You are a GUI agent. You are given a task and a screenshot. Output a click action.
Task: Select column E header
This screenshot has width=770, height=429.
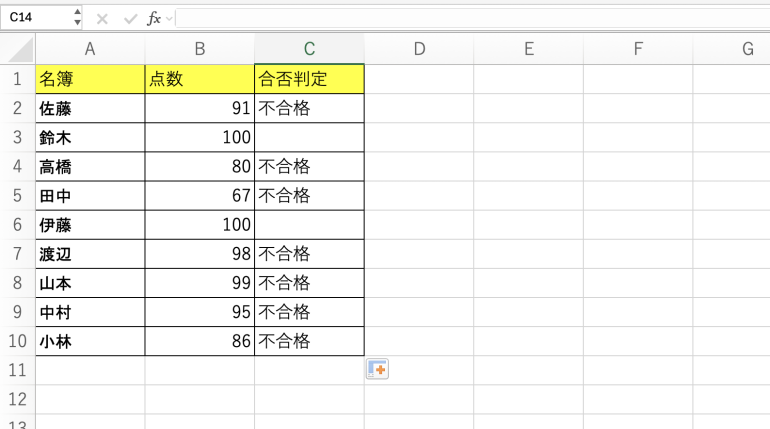point(528,48)
